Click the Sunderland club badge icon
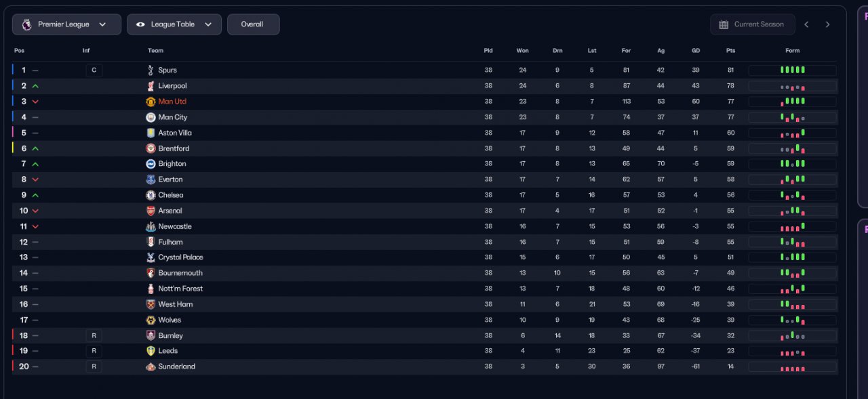The height and width of the screenshot is (399, 868). (x=151, y=366)
